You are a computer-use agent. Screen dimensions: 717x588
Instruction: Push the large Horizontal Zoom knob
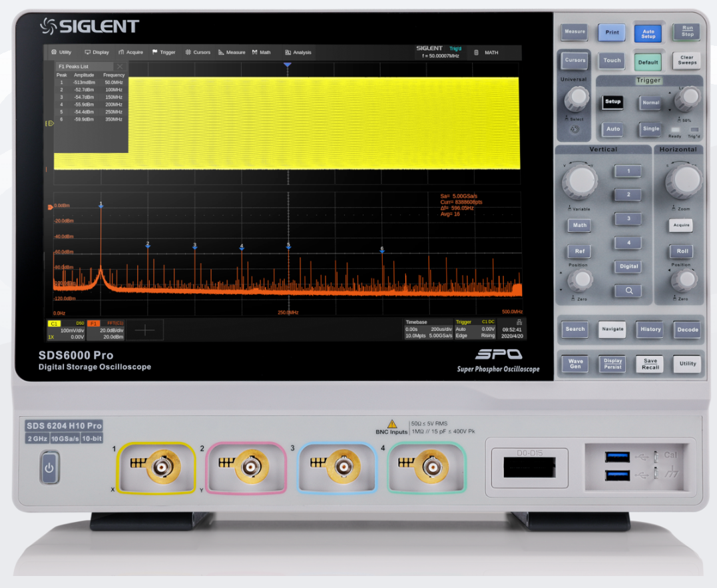pyautogui.click(x=683, y=181)
